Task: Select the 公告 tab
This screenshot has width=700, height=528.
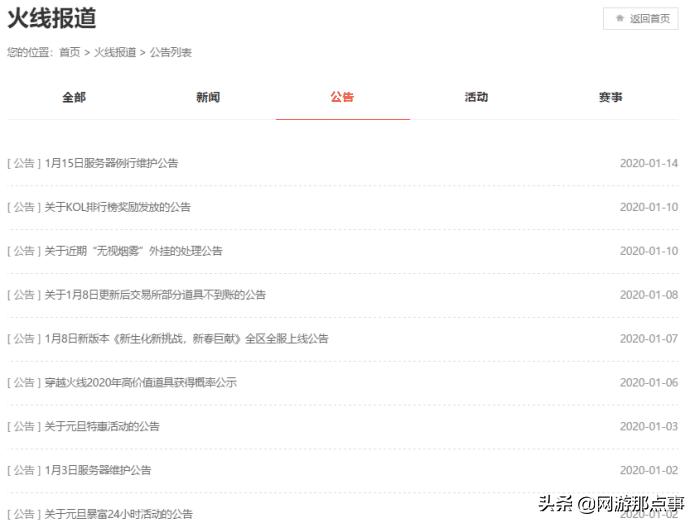Action: 342,97
